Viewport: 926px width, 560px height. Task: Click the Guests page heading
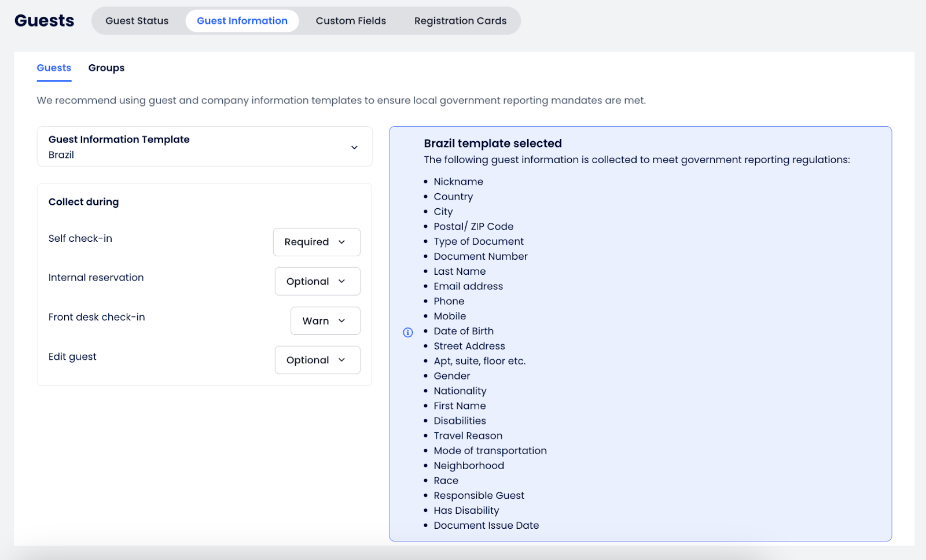coord(45,21)
